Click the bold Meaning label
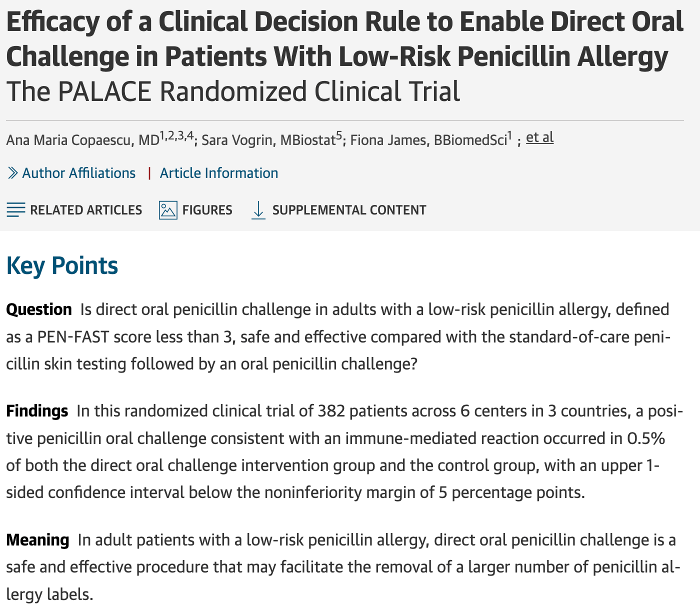Image resolution: width=700 pixels, height=611 pixels. (37, 540)
